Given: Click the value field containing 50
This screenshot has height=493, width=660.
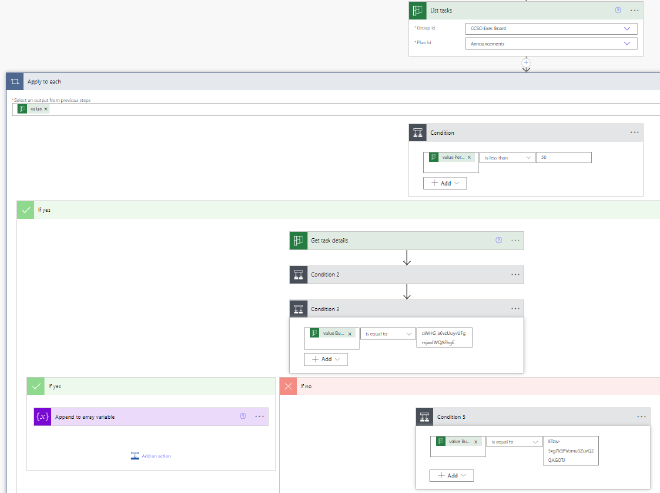Looking at the screenshot, I should click(564, 158).
